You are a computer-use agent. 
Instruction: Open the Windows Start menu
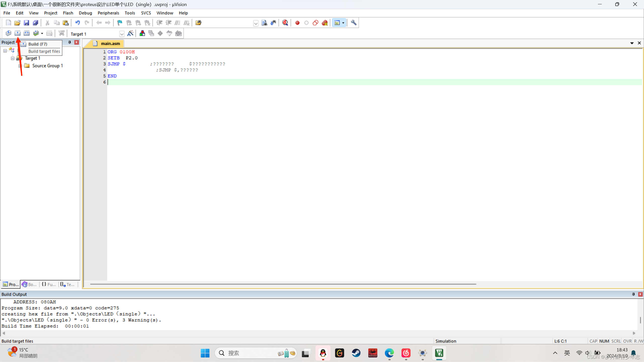click(x=205, y=353)
